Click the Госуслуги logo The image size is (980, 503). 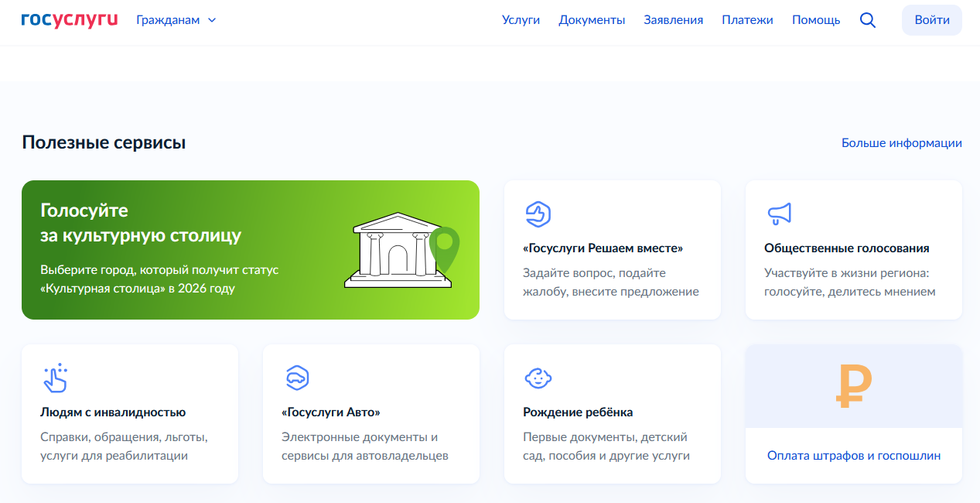click(x=70, y=19)
